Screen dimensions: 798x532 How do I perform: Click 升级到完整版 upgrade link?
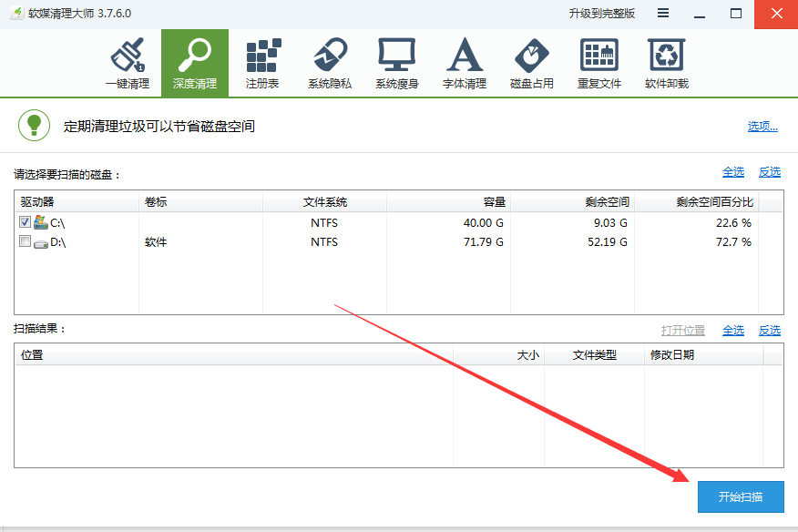601,14
